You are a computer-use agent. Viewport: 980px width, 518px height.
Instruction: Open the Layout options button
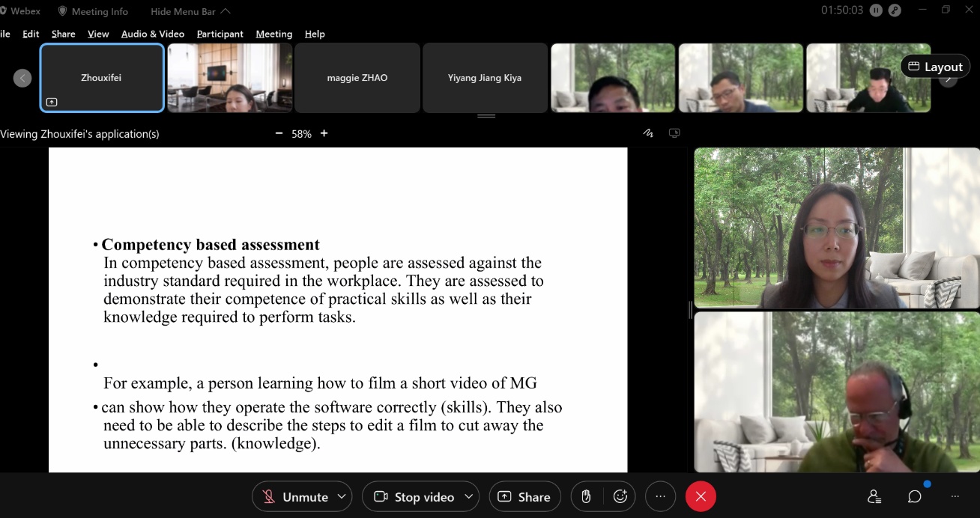click(x=935, y=67)
